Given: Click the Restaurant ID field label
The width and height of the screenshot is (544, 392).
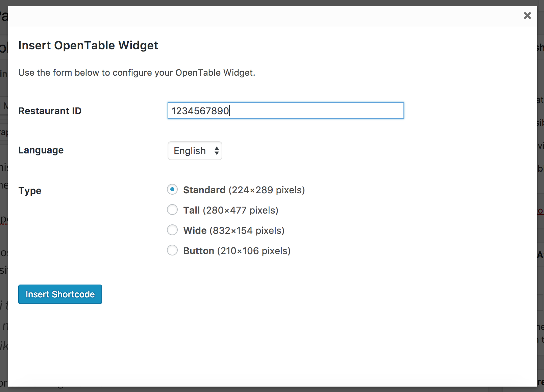Looking at the screenshot, I should [50, 111].
